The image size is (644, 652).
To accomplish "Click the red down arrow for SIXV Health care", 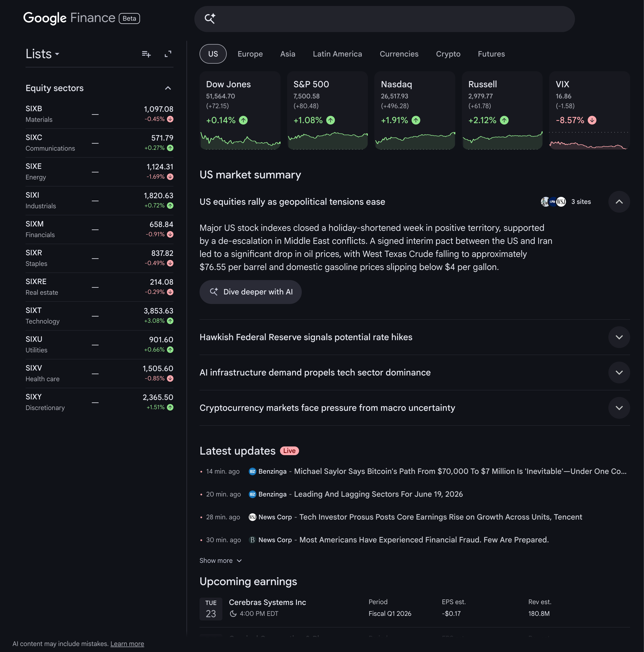I will [170, 379].
